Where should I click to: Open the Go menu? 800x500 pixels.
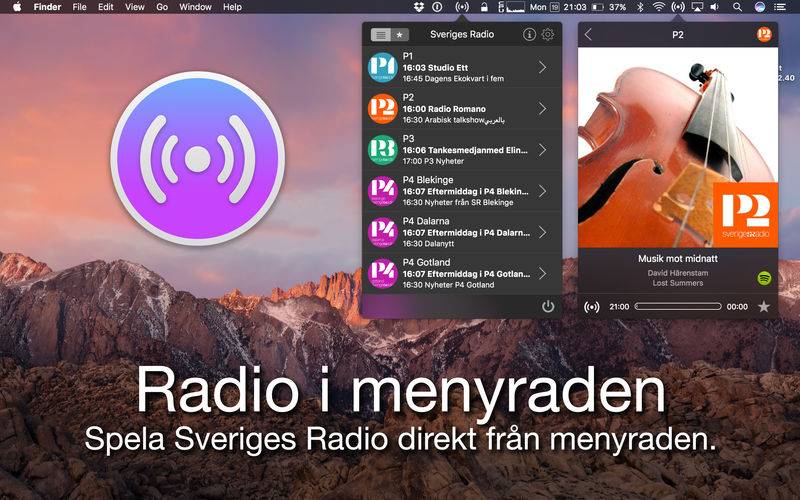click(162, 7)
